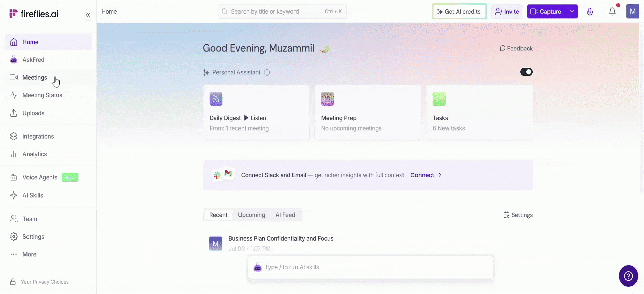Click the search by title or keyword field
644x294 pixels.
[282, 11]
